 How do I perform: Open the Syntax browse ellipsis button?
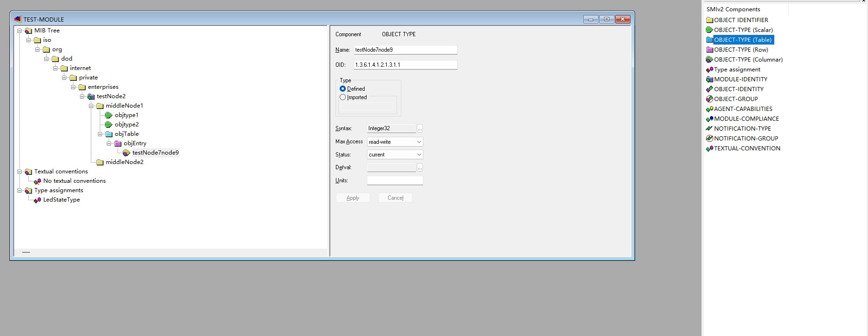click(420, 128)
